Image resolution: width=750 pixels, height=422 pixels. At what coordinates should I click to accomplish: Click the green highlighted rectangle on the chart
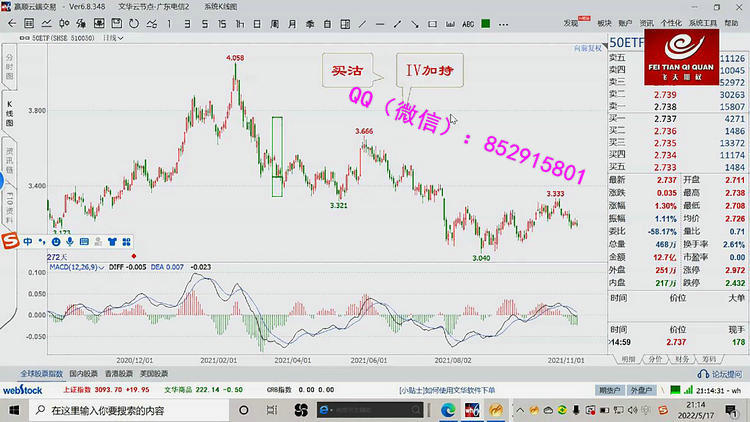277,154
